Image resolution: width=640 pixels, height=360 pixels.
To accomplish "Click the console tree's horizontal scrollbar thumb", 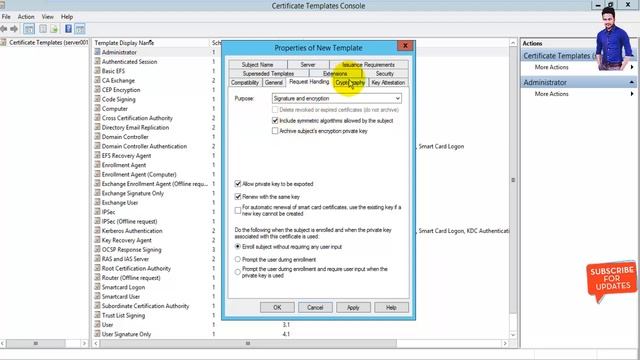I will (x=36, y=344).
